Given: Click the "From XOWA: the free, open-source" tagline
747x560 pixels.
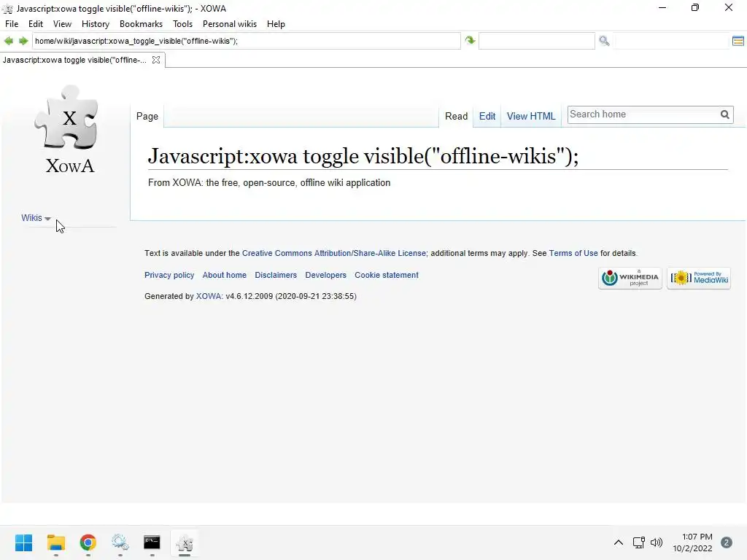Looking at the screenshot, I should 269,183.
